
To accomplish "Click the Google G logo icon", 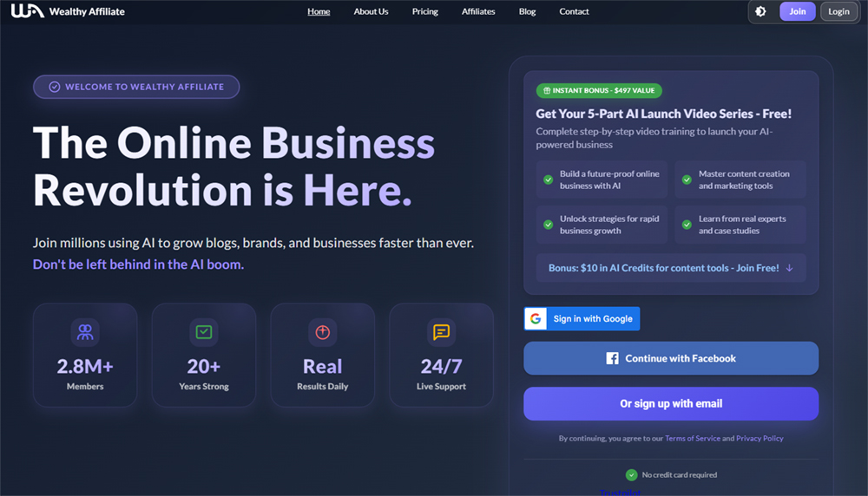I will coord(536,318).
